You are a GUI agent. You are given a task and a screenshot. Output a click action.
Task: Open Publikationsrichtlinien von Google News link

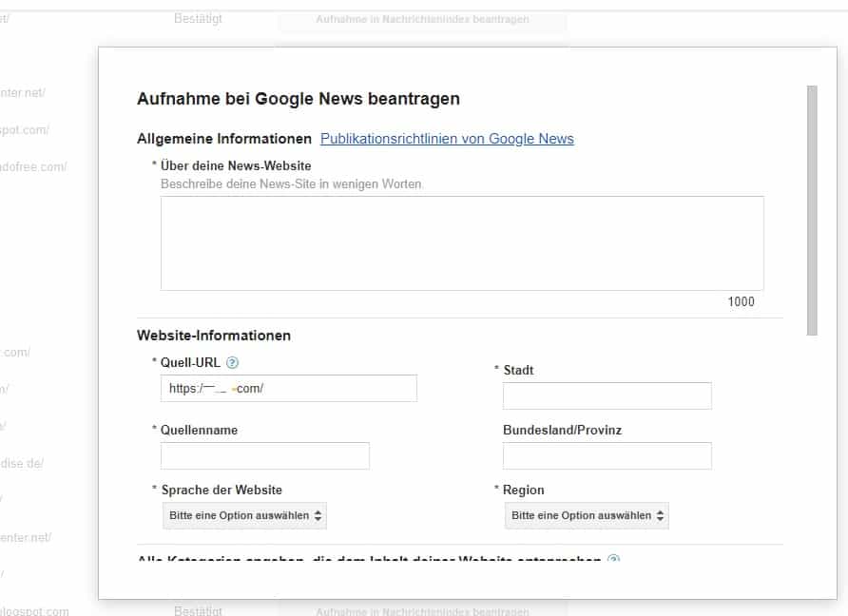[x=447, y=139]
